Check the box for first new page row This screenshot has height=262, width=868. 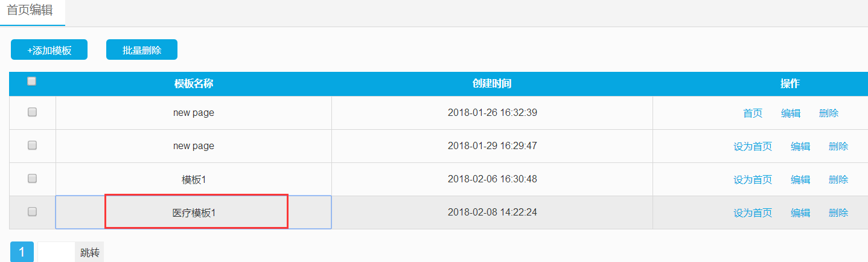click(33, 112)
